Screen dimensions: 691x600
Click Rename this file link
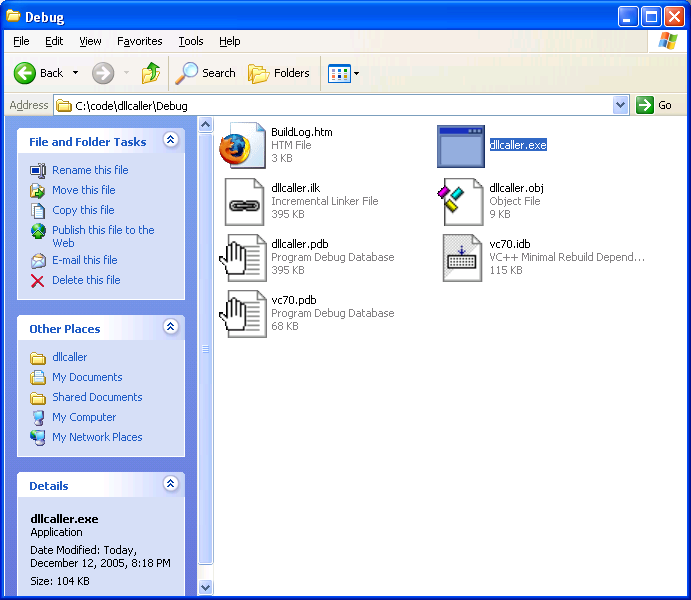tap(90, 170)
